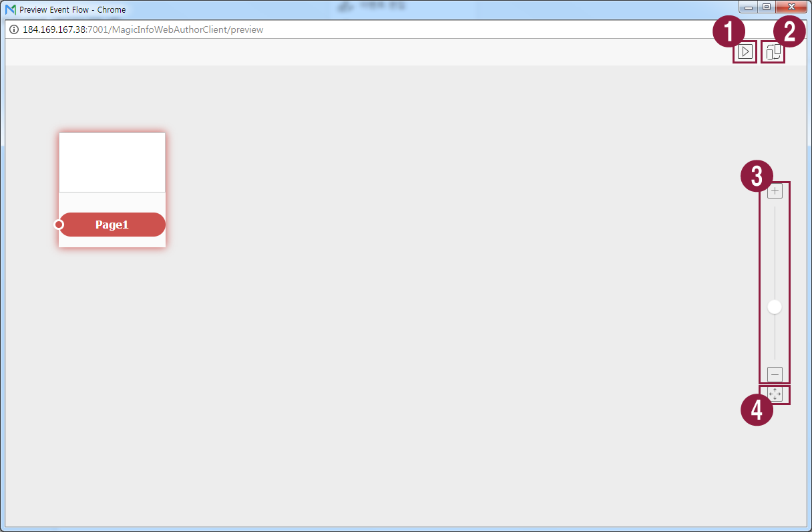Select the red Page1 label
812x532 pixels.
(x=112, y=225)
